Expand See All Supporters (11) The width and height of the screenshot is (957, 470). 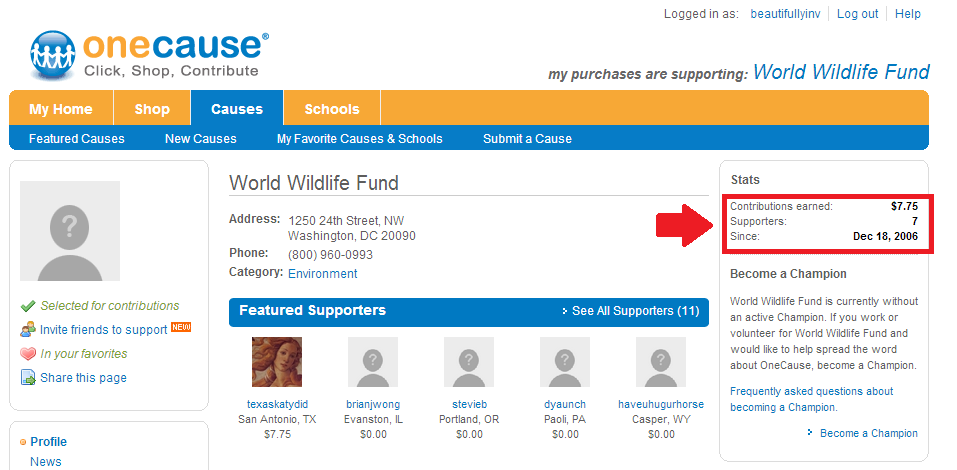pyautogui.click(x=630, y=311)
